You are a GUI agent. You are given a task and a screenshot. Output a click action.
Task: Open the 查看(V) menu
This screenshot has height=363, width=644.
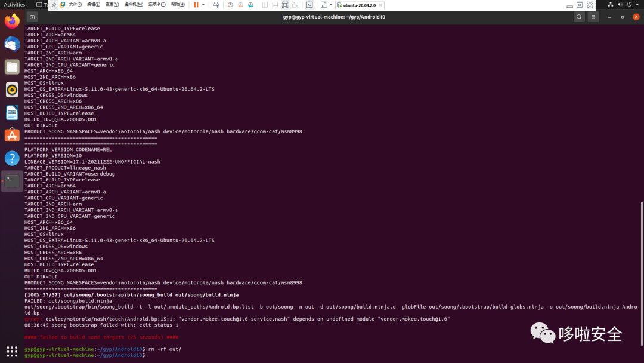(112, 5)
